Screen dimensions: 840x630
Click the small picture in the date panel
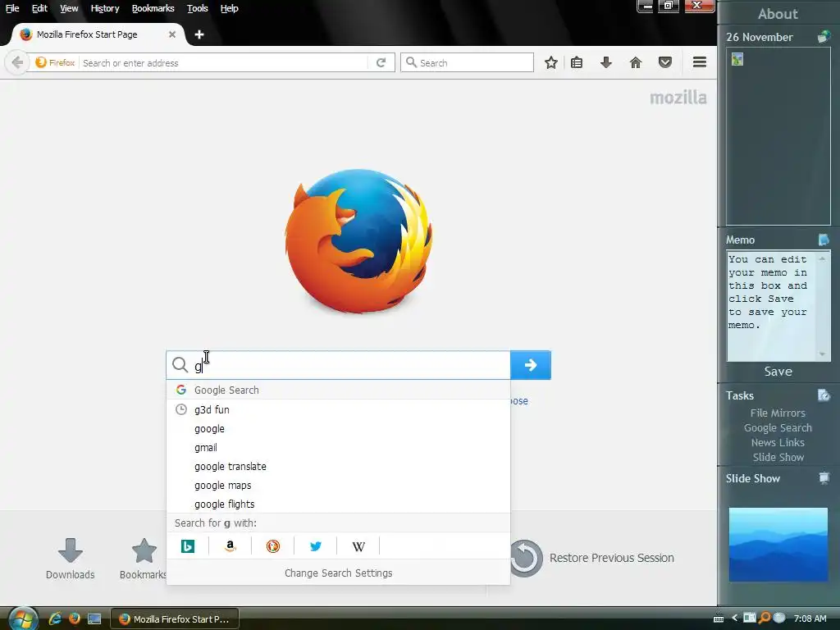737,59
